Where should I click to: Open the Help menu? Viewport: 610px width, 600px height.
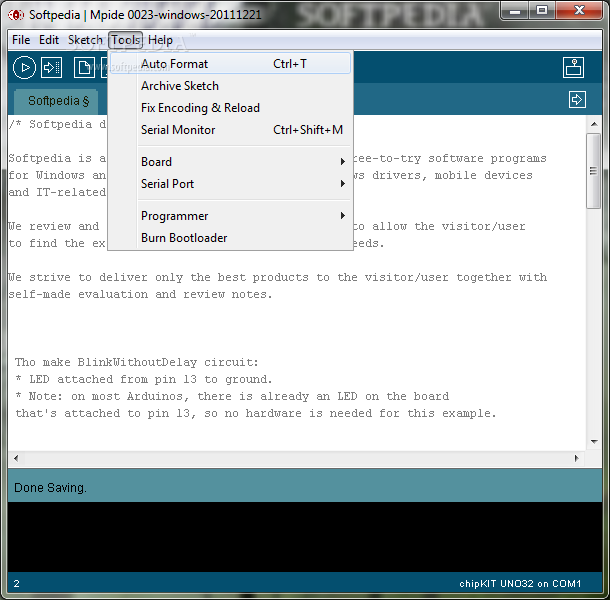[160, 40]
